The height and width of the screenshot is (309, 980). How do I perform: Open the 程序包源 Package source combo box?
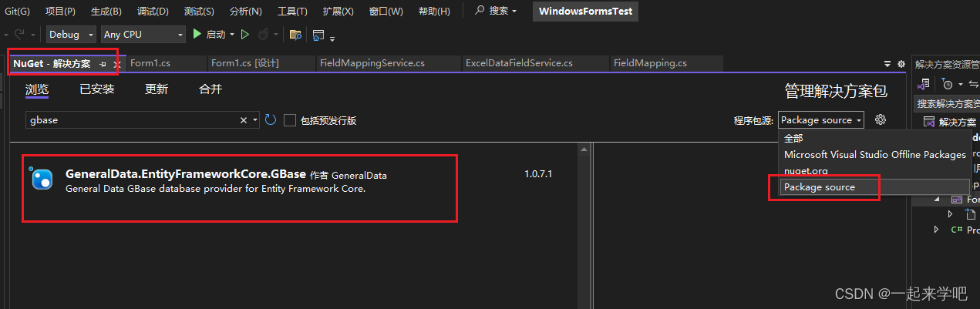point(821,120)
